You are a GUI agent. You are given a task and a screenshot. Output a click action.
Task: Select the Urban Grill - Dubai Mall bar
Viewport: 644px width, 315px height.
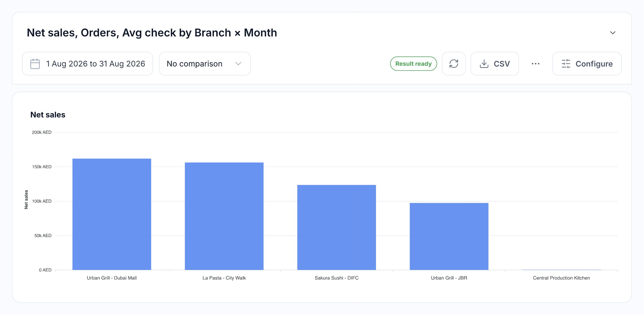click(x=112, y=214)
